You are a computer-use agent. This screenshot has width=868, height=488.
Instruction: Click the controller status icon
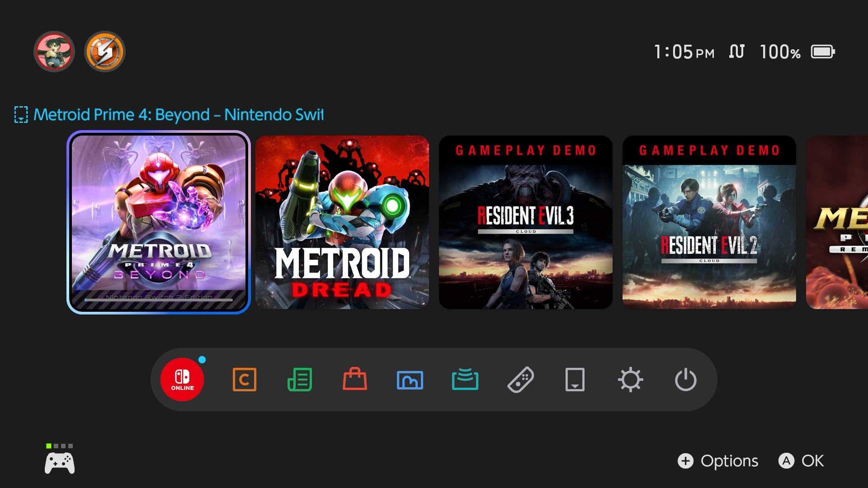[x=60, y=461]
